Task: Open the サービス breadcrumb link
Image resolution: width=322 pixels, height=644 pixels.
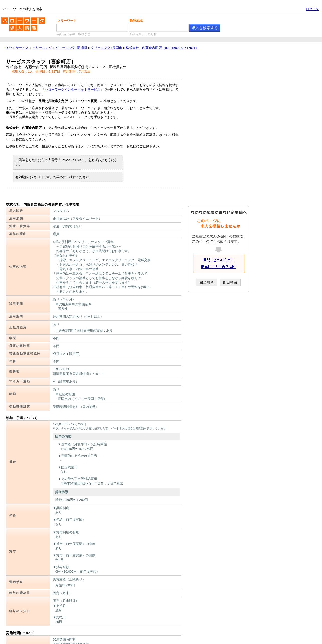Action: pyautogui.click(x=22, y=48)
